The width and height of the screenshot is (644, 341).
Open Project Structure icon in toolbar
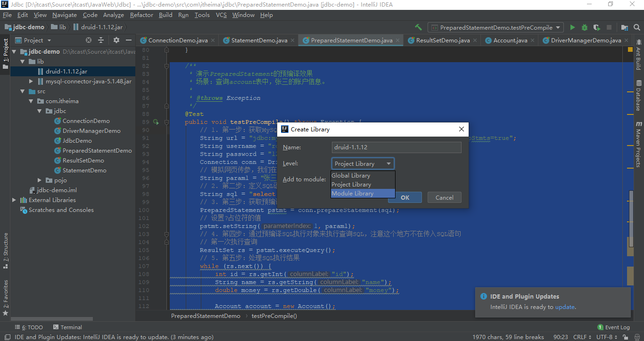[x=625, y=28]
